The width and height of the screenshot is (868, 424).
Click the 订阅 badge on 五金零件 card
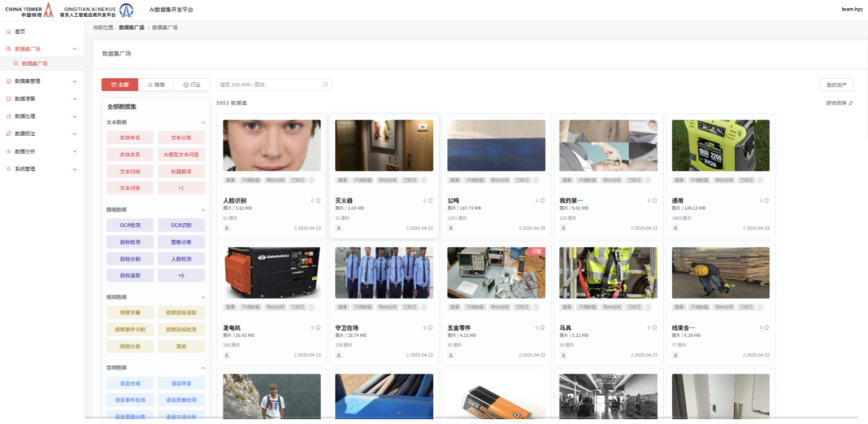click(x=538, y=251)
